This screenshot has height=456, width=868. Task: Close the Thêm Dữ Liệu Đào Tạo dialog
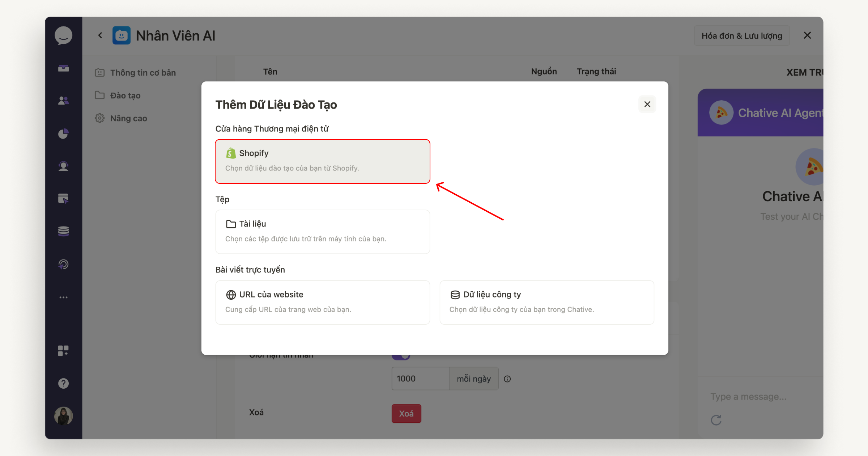[647, 104]
